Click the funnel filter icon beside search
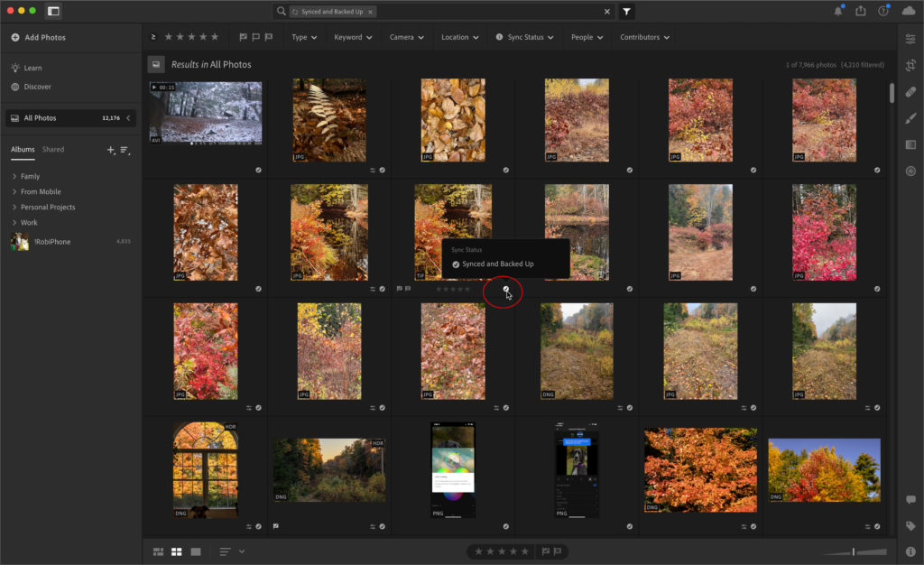 [627, 11]
